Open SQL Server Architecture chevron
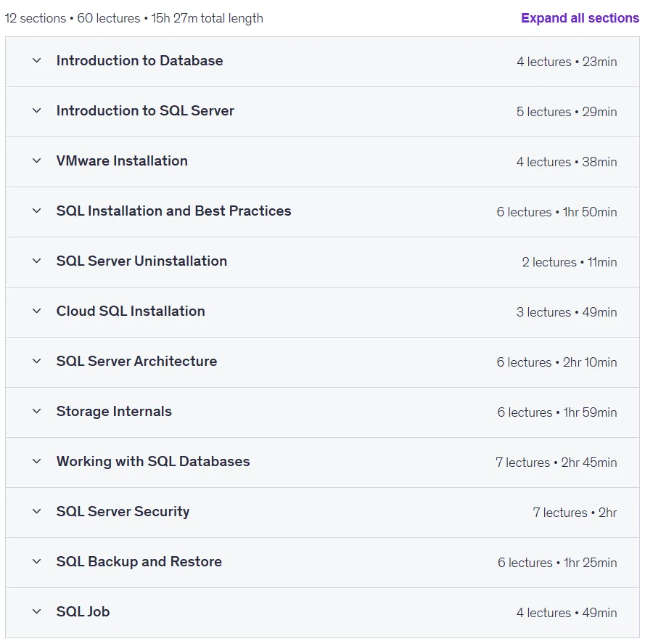 coord(36,361)
